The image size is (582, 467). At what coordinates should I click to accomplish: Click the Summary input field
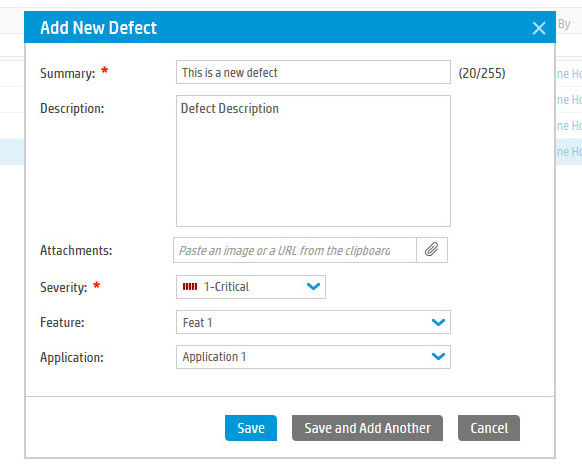pos(313,72)
